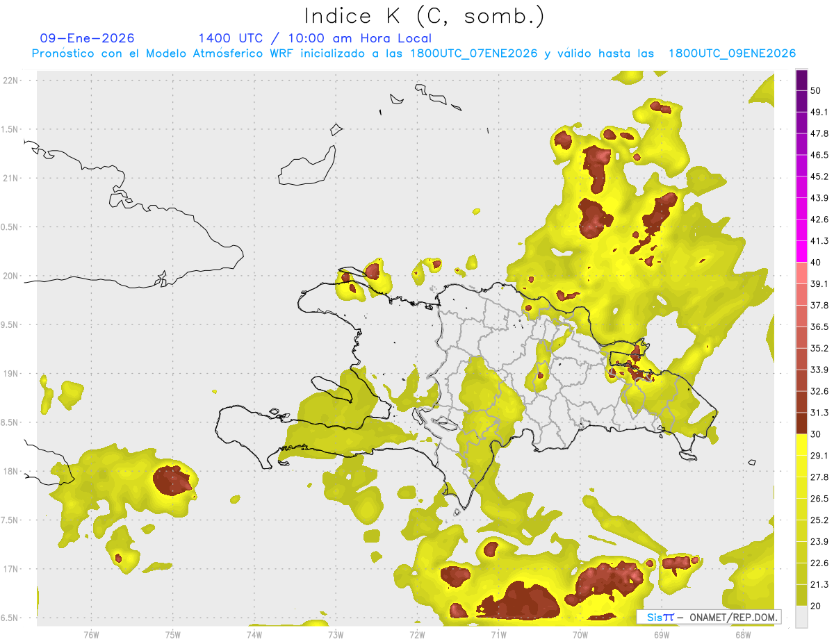
Task: Click the dark purple swatch topping the legend
Action: click(801, 80)
